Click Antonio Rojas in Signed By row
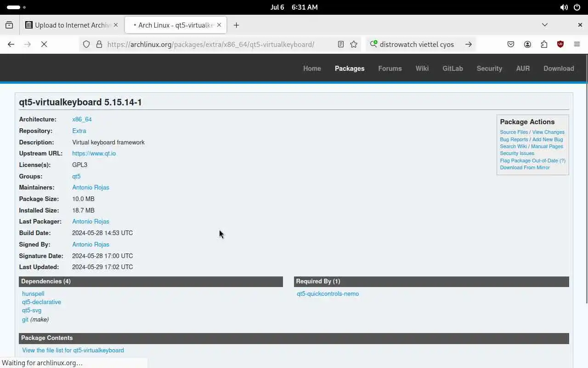 click(x=90, y=244)
